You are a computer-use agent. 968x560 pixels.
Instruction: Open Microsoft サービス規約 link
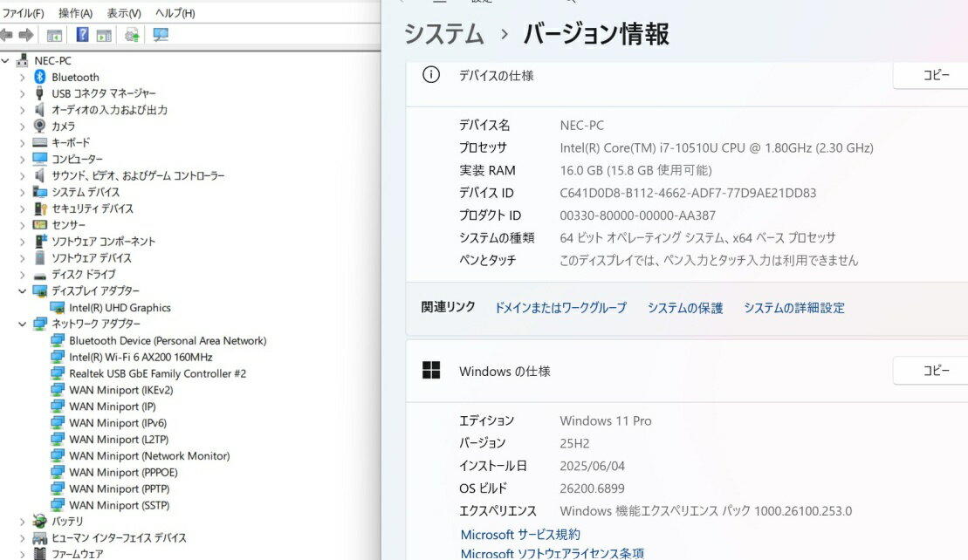[x=519, y=535]
